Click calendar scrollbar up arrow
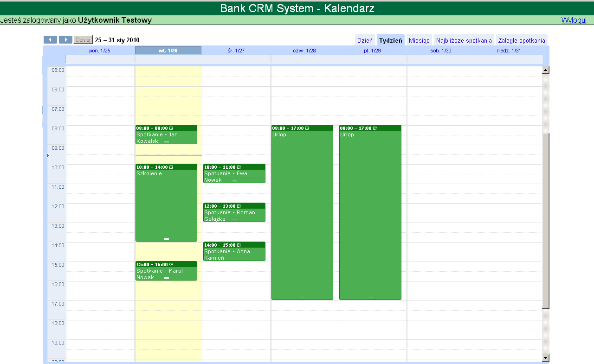Screen dimensions: 594x364 click(546, 70)
